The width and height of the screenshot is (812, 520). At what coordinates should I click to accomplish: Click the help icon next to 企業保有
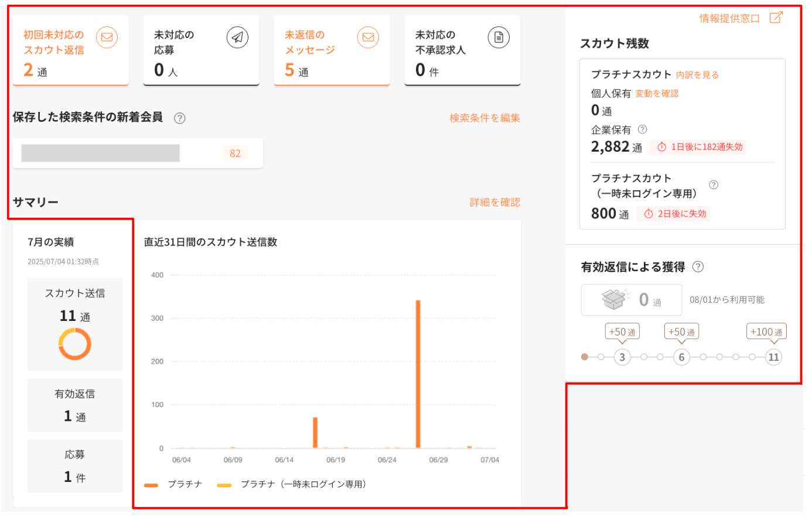(x=642, y=129)
